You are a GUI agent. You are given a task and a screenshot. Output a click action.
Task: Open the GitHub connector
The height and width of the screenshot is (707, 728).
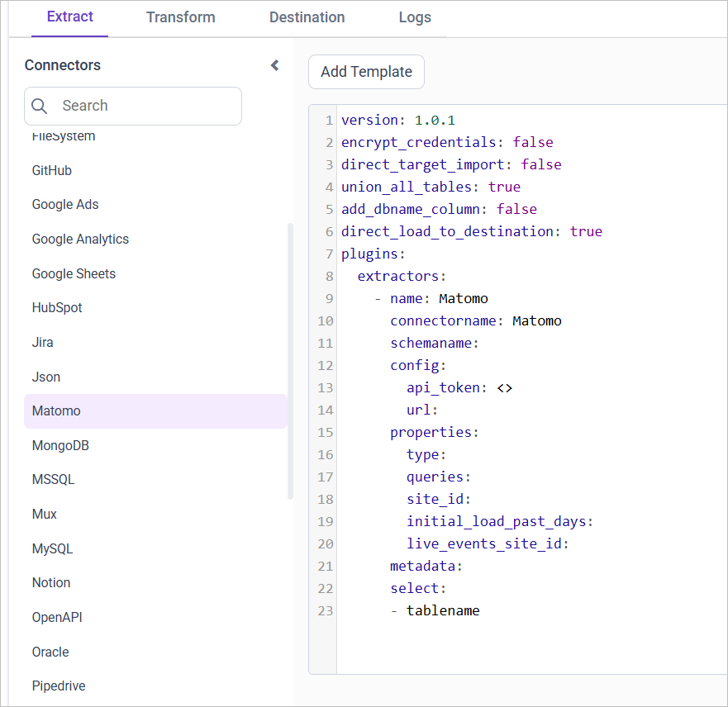tap(51, 170)
